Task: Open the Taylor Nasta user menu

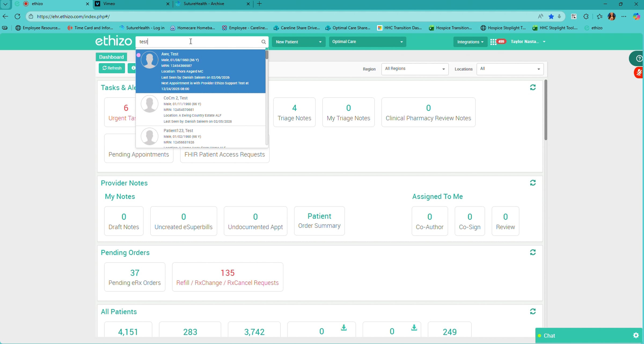Action: coord(528,42)
